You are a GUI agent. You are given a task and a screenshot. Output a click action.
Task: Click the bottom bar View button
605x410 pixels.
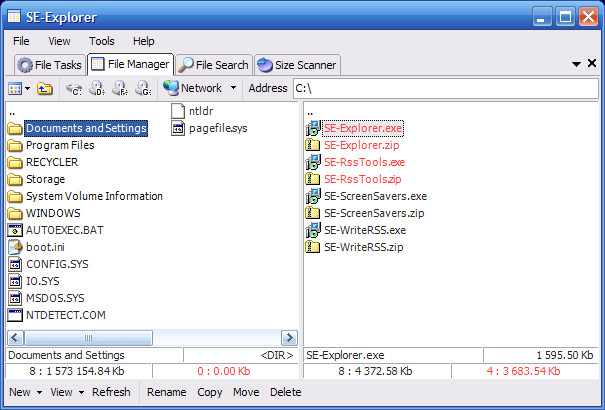click(x=61, y=392)
